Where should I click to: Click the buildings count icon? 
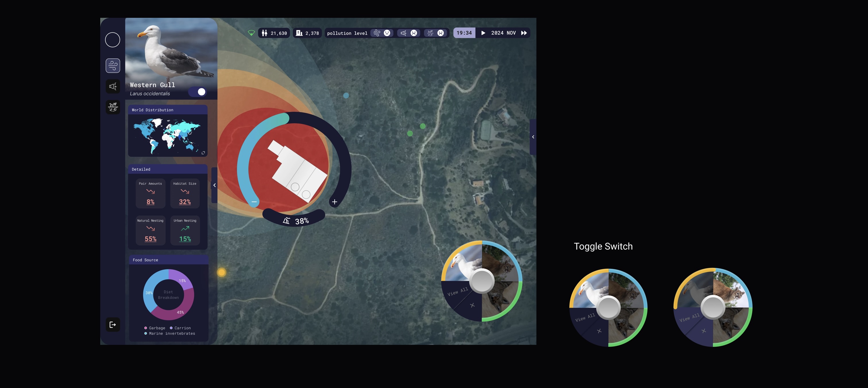pos(299,33)
